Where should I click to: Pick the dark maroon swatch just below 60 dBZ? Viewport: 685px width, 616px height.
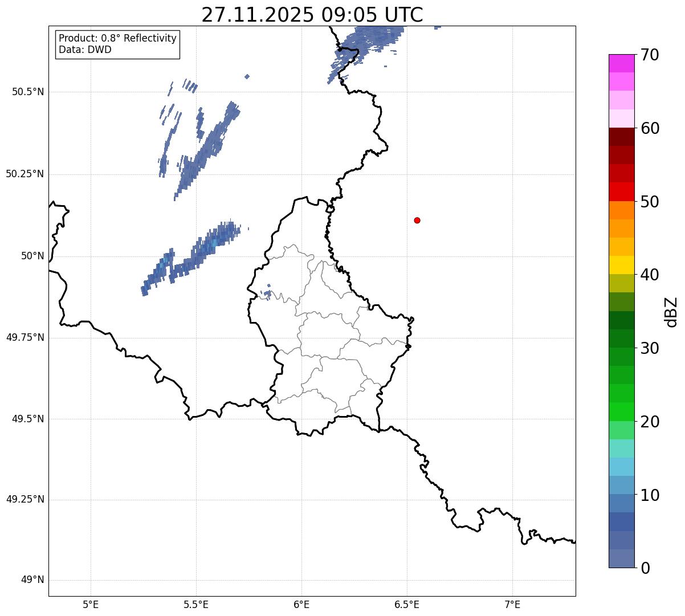click(621, 137)
